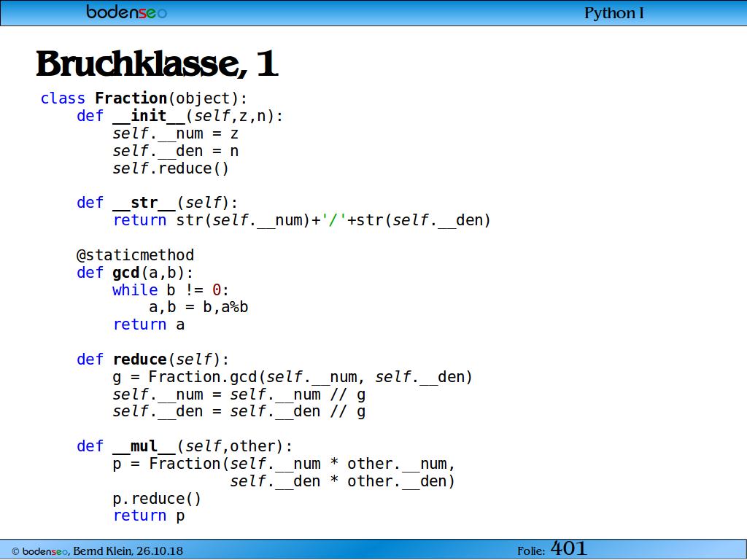Image resolution: width=747 pixels, height=560 pixels.
Task: Click the 'self.reduce()' call line
Action: pyautogui.click(x=171, y=168)
